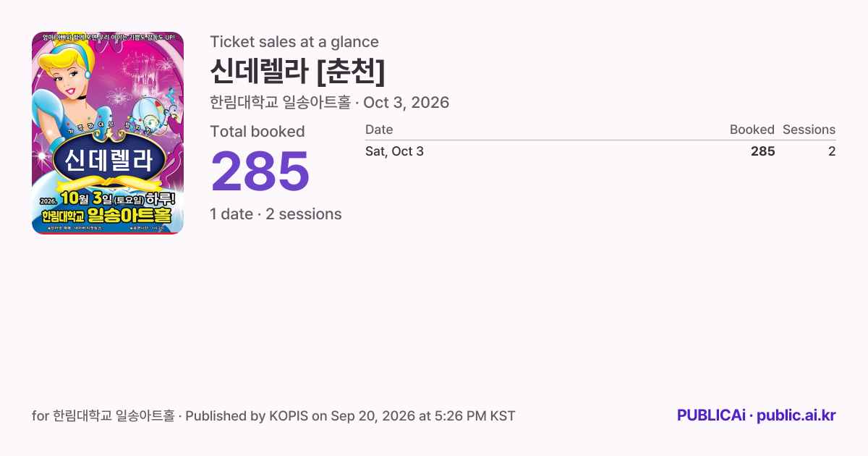Click the 'Total booked' label
The width and height of the screenshot is (868, 456).
[x=258, y=132]
